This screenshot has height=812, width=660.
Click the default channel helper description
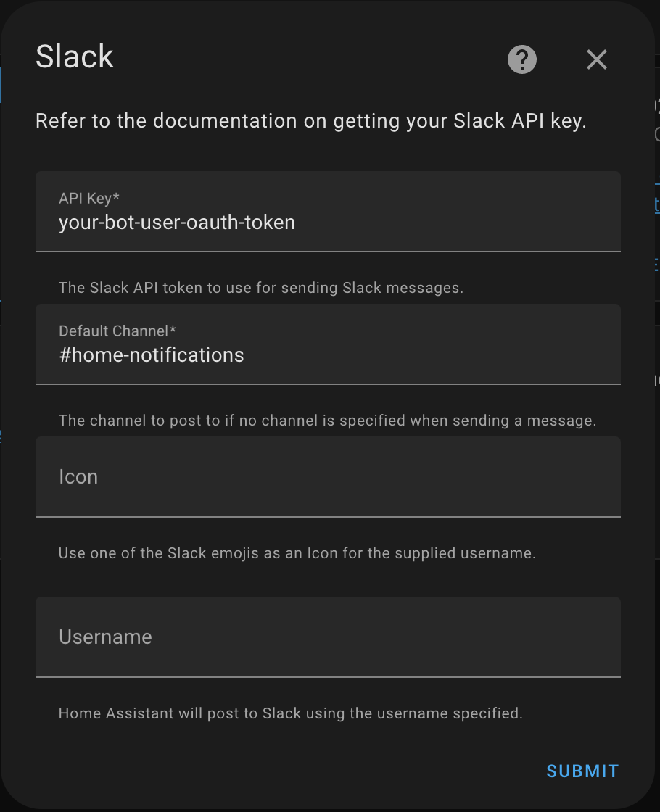point(327,420)
